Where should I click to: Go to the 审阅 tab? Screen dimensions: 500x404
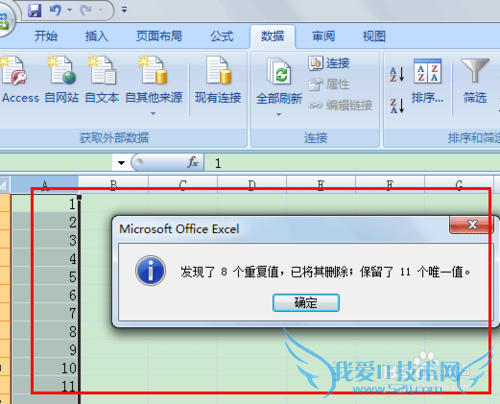[x=323, y=36]
